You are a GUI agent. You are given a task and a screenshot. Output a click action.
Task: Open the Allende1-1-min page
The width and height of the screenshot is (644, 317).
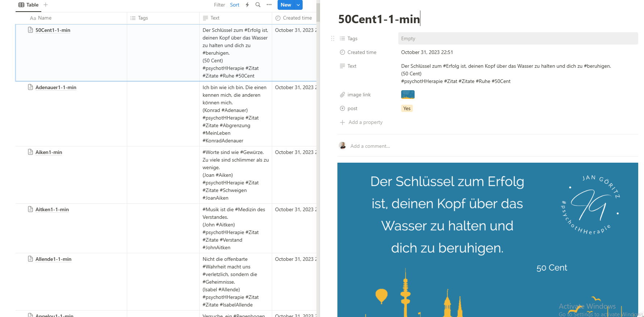[x=54, y=259]
